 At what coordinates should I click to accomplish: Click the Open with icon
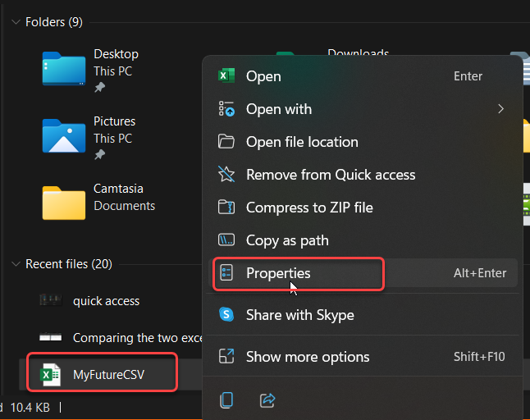(x=226, y=109)
